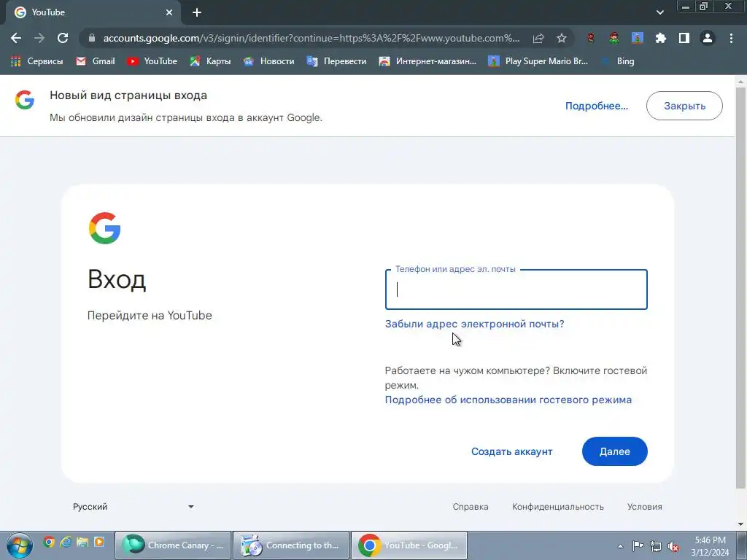Open the Windows Start menu
The height and width of the screenshot is (560, 747).
point(20,545)
